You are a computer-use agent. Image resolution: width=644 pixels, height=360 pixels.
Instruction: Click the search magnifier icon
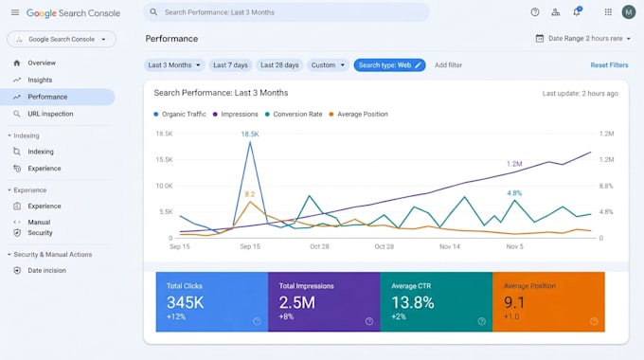tap(153, 12)
